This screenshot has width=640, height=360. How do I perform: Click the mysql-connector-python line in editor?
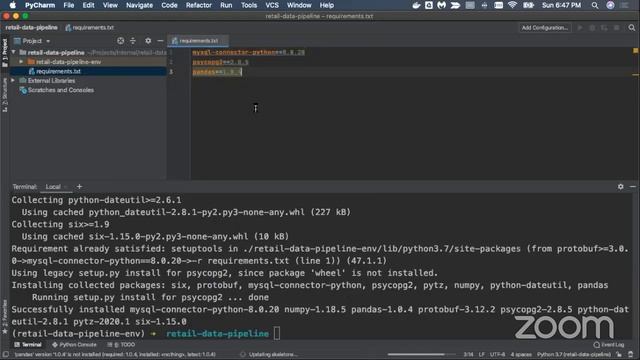pyautogui.click(x=248, y=52)
